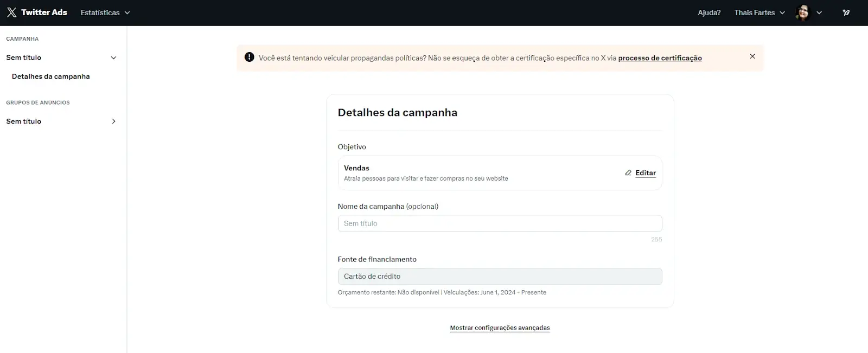Image resolution: width=868 pixels, height=353 pixels.
Task: Click the CAMPANHA section header
Action: (x=22, y=39)
